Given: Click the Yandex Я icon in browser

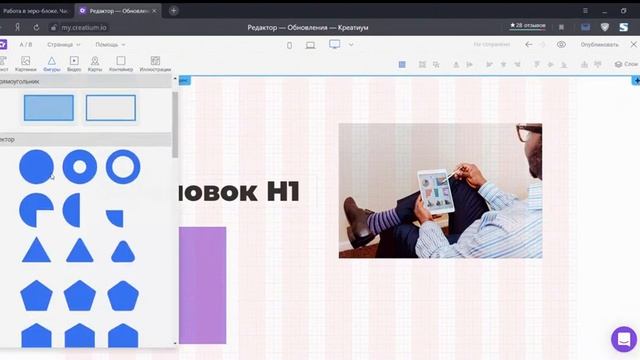Looking at the screenshot, I should (x=18, y=28).
